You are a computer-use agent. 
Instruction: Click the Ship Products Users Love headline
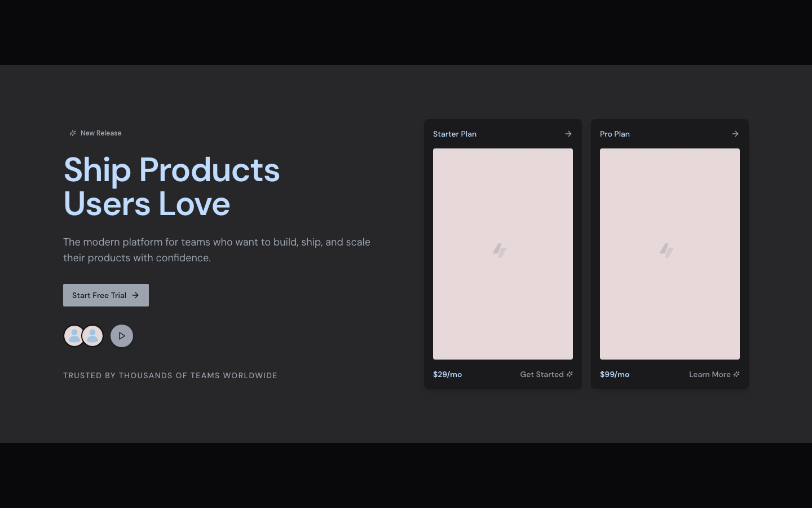pos(171,186)
